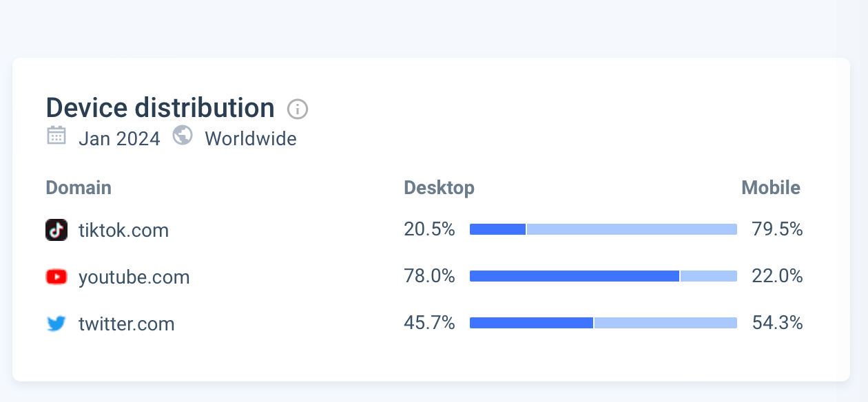
Task: Click the dark blue desktop bar for youtube.com
Action: click(575, 277)
